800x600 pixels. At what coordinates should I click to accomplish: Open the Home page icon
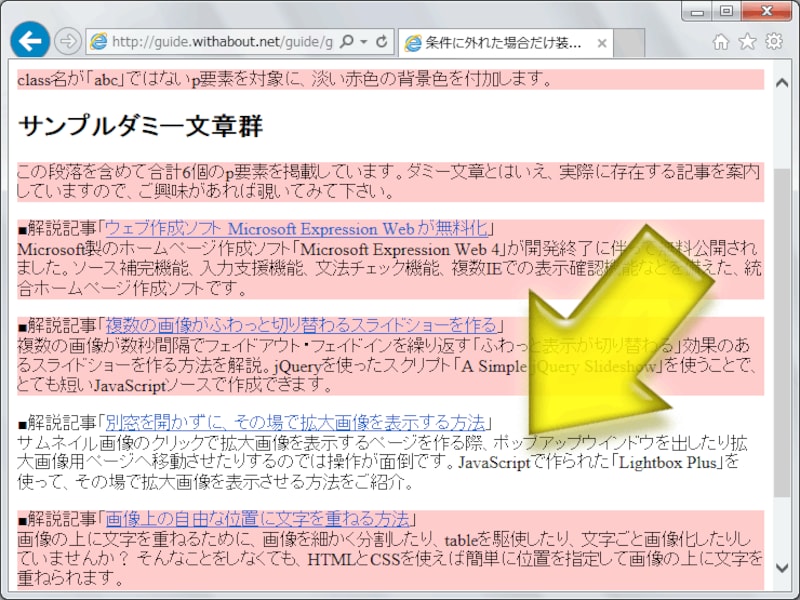pos(720,42)
